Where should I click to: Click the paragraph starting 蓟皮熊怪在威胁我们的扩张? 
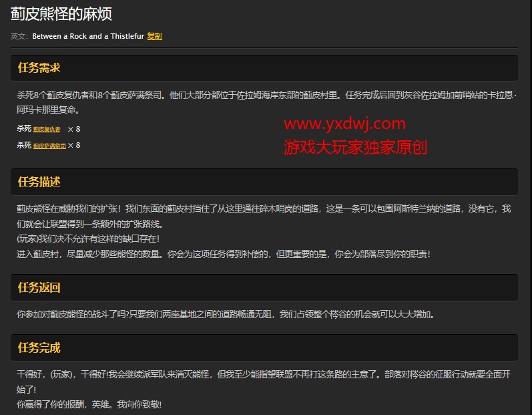click(264, 209)
